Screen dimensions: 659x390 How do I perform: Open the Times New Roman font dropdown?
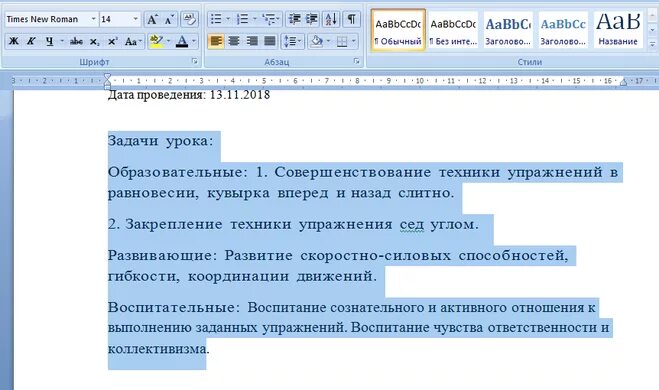click(93, 19)
